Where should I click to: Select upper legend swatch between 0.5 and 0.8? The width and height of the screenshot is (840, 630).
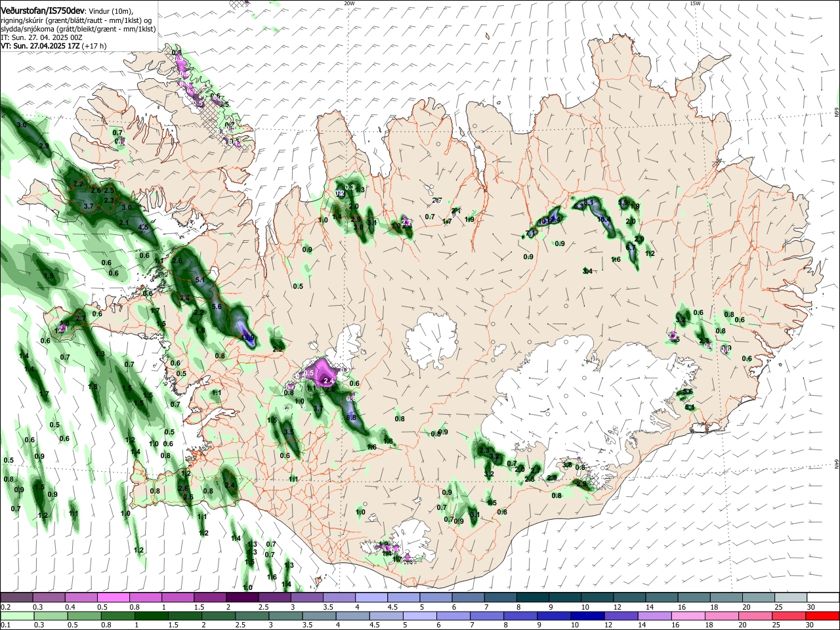click(x=113, y=597)
